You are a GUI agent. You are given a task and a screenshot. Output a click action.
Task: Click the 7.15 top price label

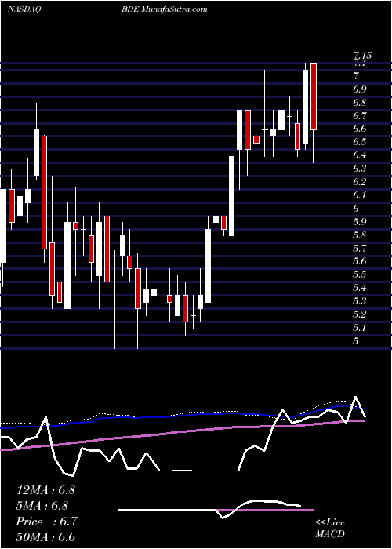tap(362, 56)
